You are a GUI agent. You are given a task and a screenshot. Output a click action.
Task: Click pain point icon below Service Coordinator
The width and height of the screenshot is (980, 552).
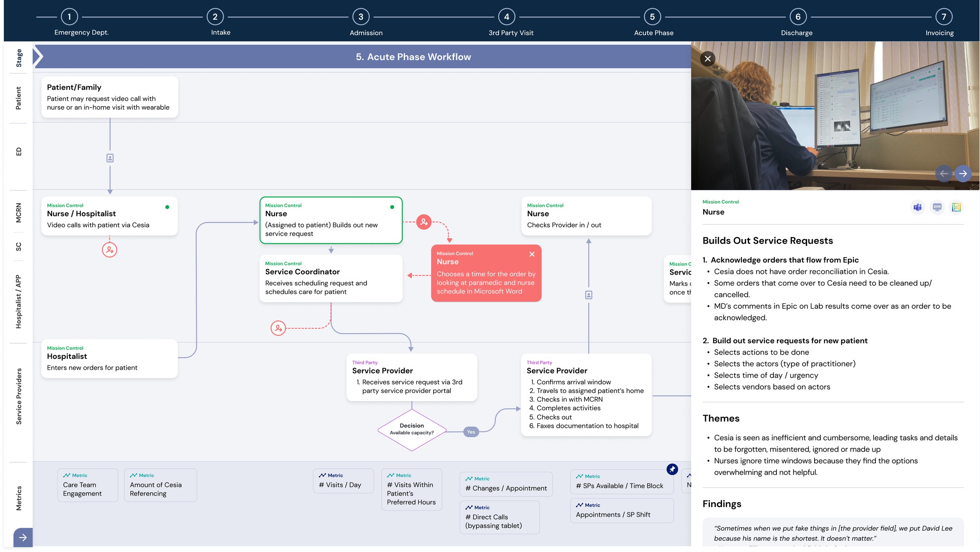(278, 328)
